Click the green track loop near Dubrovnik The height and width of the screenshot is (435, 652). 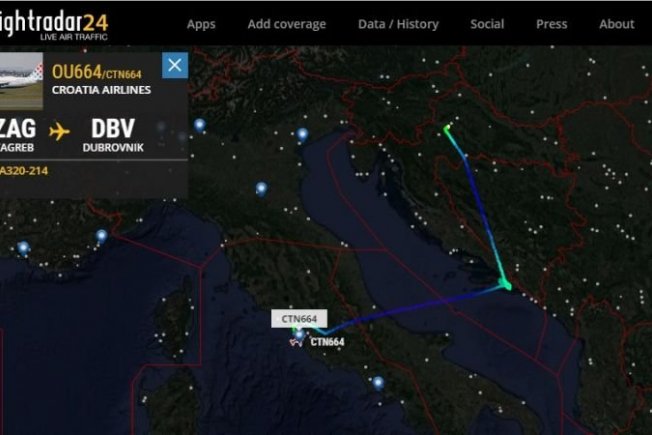(x=505, y=284)
